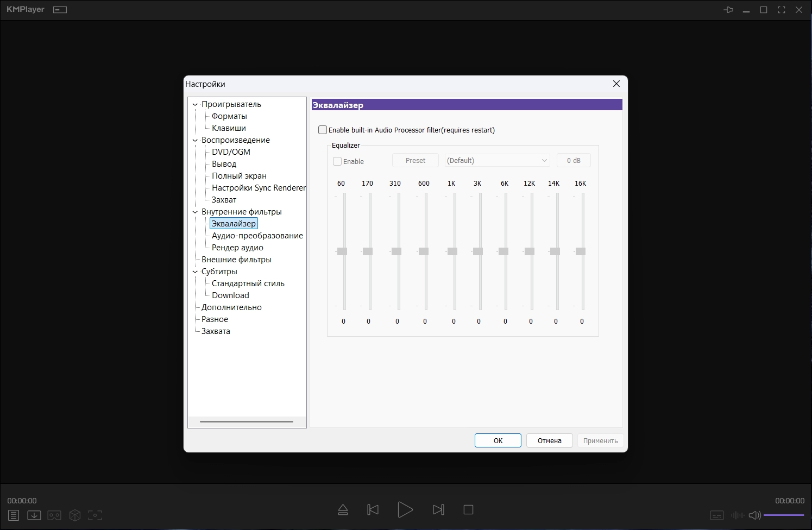This screenshot has width=812, height=530.
Task: Click the 310 Hz equalizer slider thumb
Action: click(x=396, y=251)
